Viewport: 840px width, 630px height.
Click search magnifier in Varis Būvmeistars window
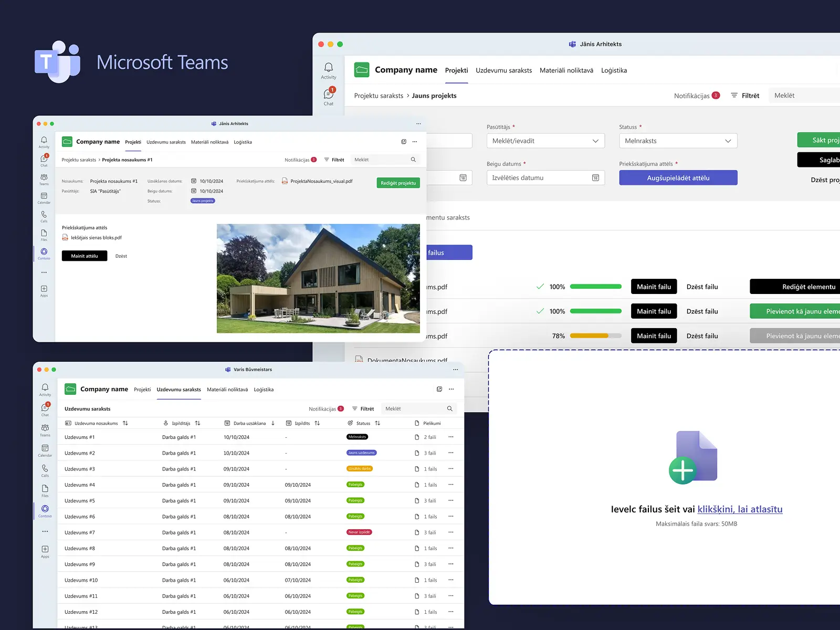click(x=450, y=408)
